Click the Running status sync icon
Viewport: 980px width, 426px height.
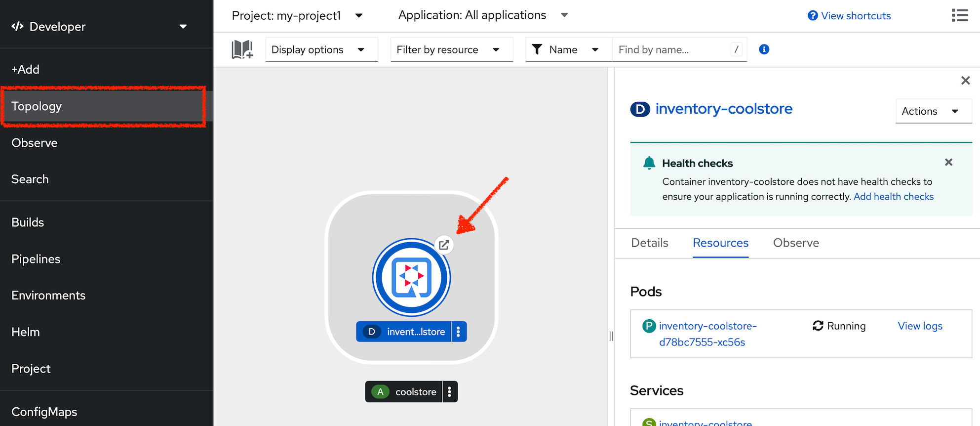pos(818,326)
